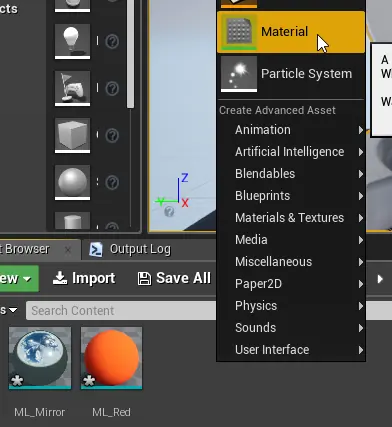392x427 pixels.
Task: Open the Blueprints submenu
Action: coord(291,196)
